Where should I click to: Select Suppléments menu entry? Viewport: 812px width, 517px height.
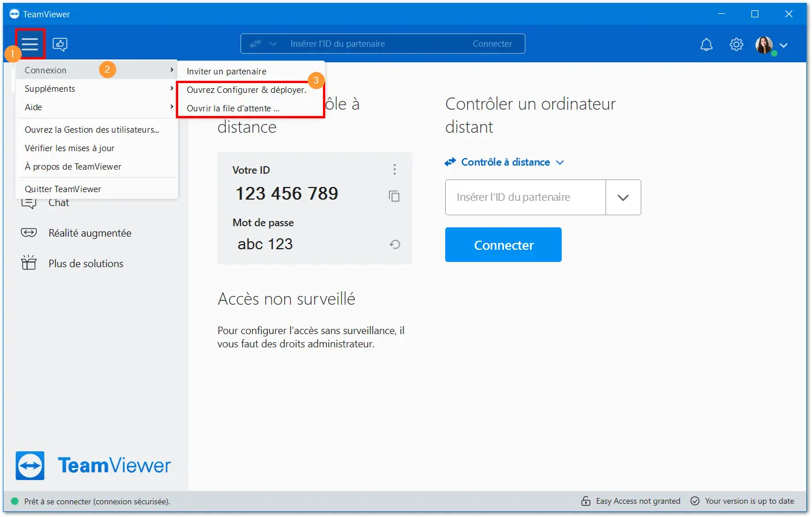pyautogui.click(x=97, y=88)
